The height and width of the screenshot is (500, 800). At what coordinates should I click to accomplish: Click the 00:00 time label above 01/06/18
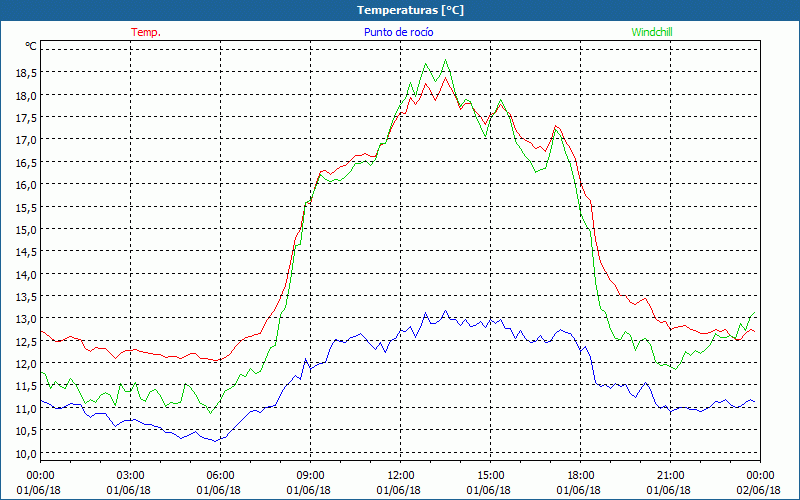coord(40,476)
